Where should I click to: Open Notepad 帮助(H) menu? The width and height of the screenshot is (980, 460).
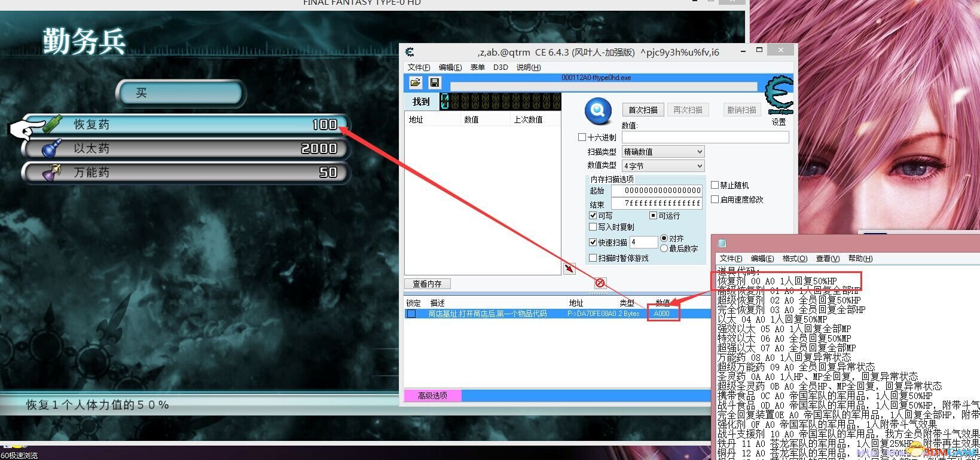click(860, 259)
